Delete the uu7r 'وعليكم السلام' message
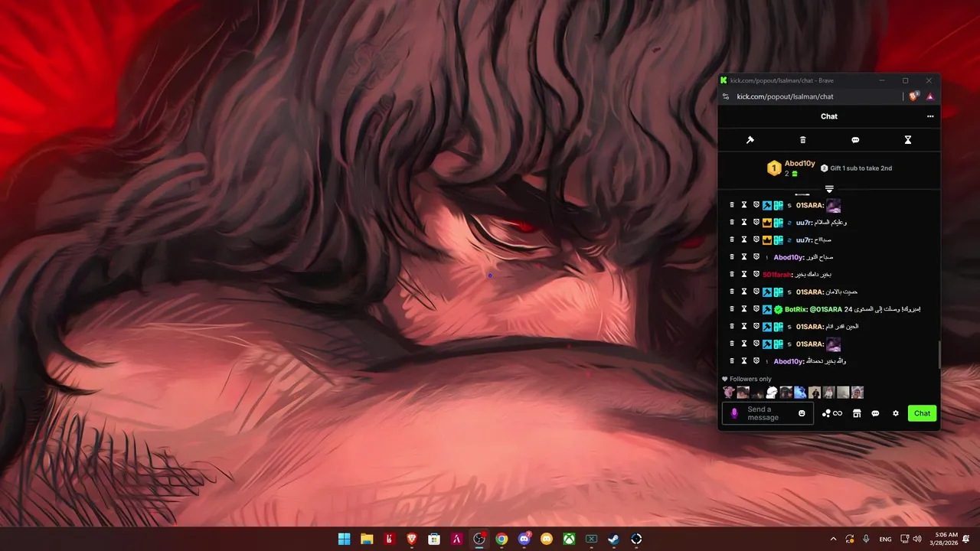 click(x=732, y=223)
